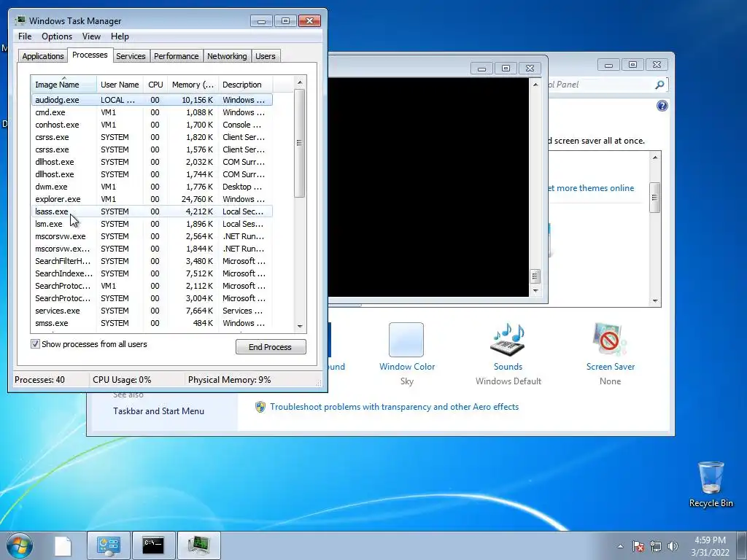
Task: Click the themes list scrollbar down arrow
Action: pyautogui.click(x=655, y=301)
